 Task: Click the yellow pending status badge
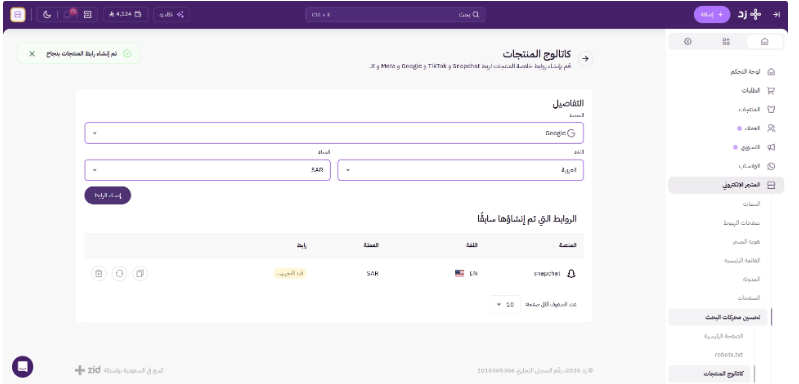tap(290, 273)
